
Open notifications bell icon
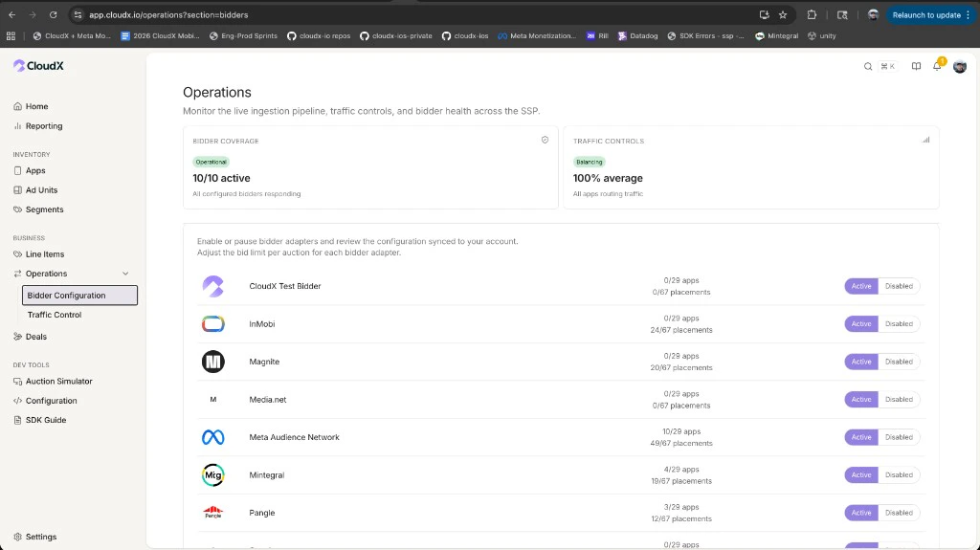pos(937,66)
